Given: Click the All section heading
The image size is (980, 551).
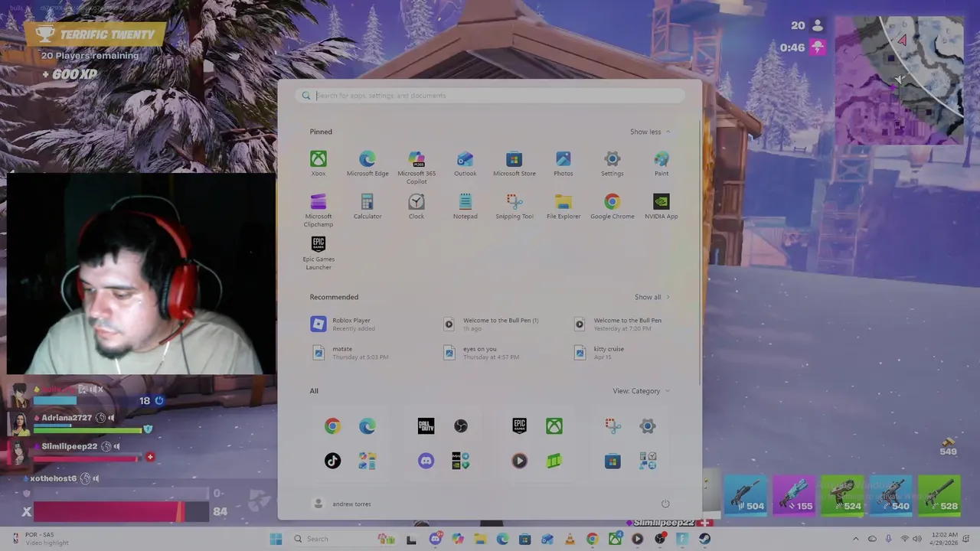Looking at the screenshot, I should 314,391.
